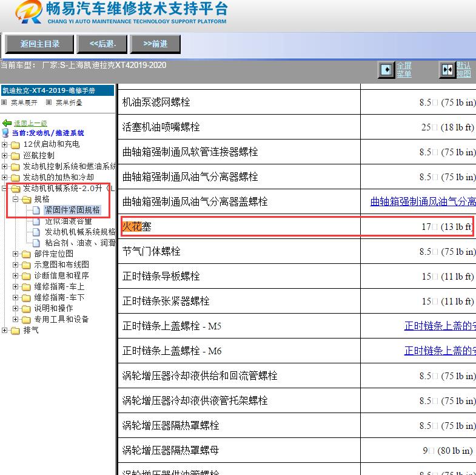Click the 涡轮增压器隔热罩螺母 row label
This screenshot has width=476, height=475.
[170, 450]
